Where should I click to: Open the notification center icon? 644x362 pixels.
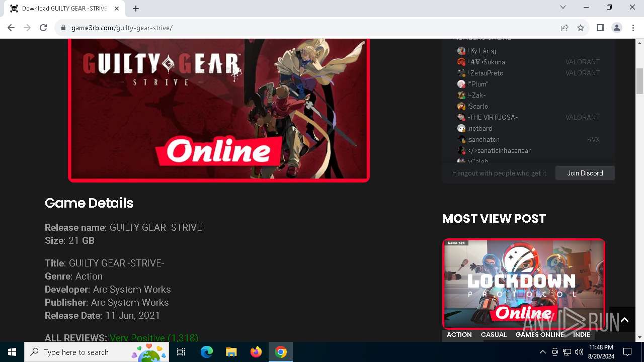pos(627,352)
